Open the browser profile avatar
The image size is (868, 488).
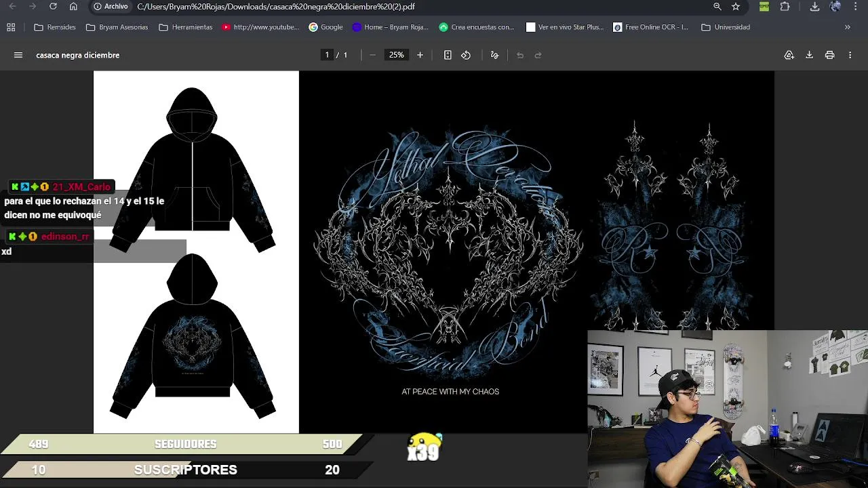pyautogui.click(x=835, y=6)
